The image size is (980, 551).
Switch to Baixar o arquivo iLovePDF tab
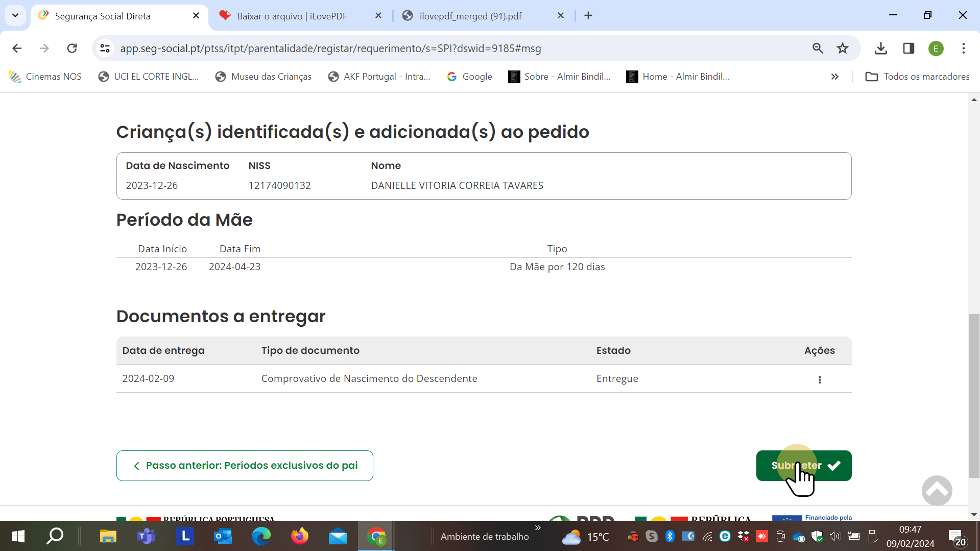coord(292,16)
